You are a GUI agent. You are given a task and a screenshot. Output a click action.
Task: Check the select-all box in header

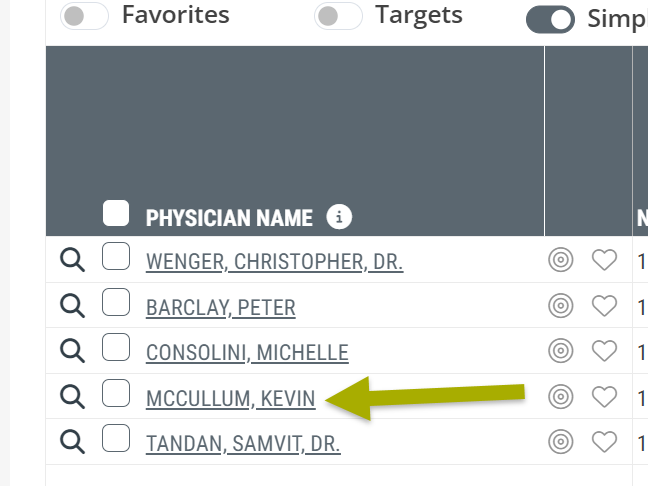(x=116, y=213)
